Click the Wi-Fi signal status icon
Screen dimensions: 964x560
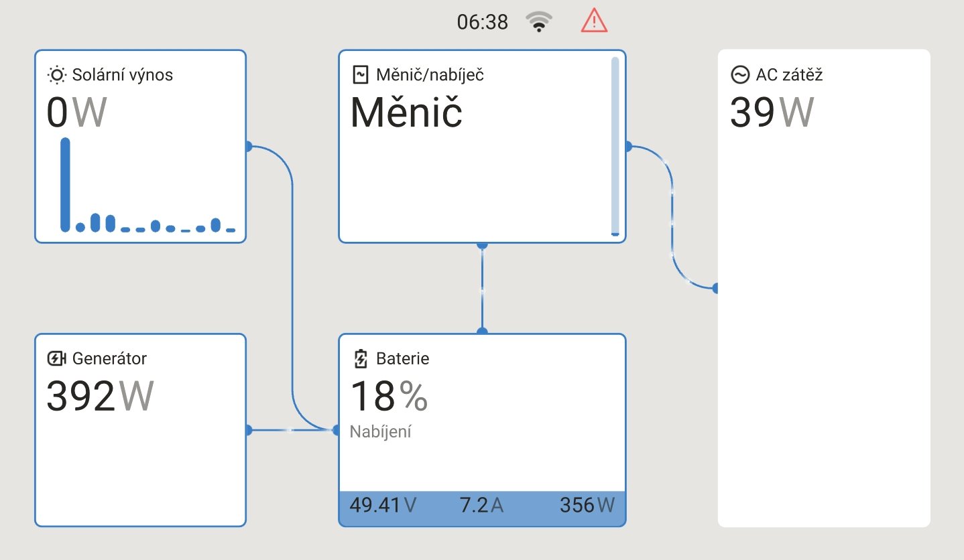[538, 22]
